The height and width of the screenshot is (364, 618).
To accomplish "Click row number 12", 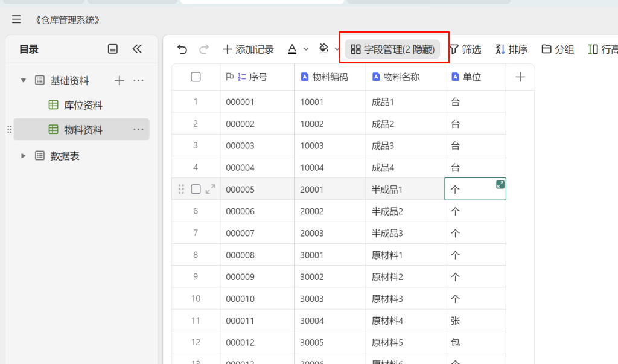I will tap(196, 342).
